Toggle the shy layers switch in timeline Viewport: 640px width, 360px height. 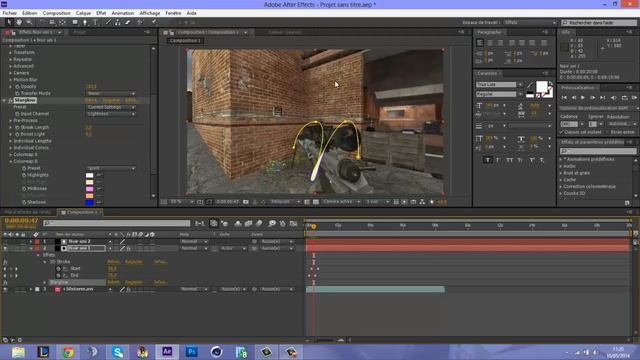[x=238, y=223]
